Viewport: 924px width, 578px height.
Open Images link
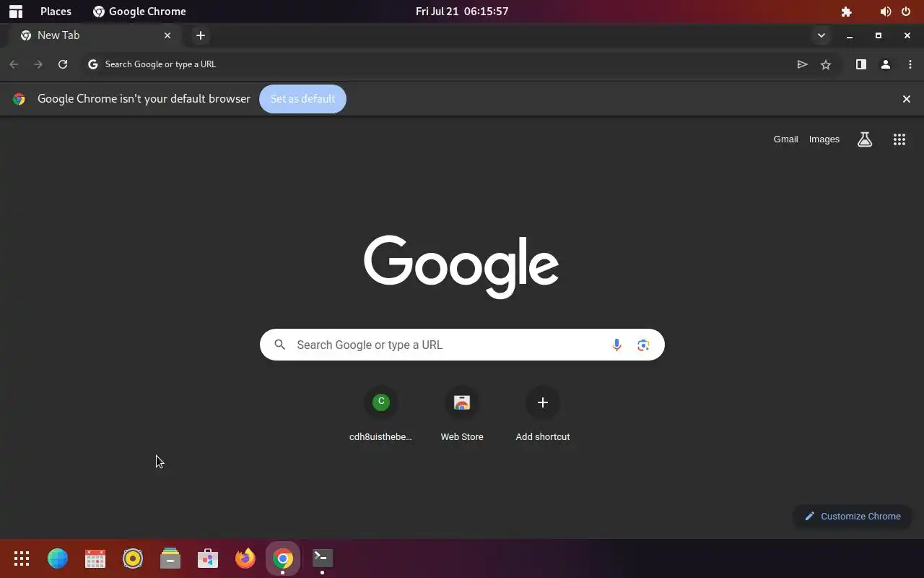(x=824, y=139)
